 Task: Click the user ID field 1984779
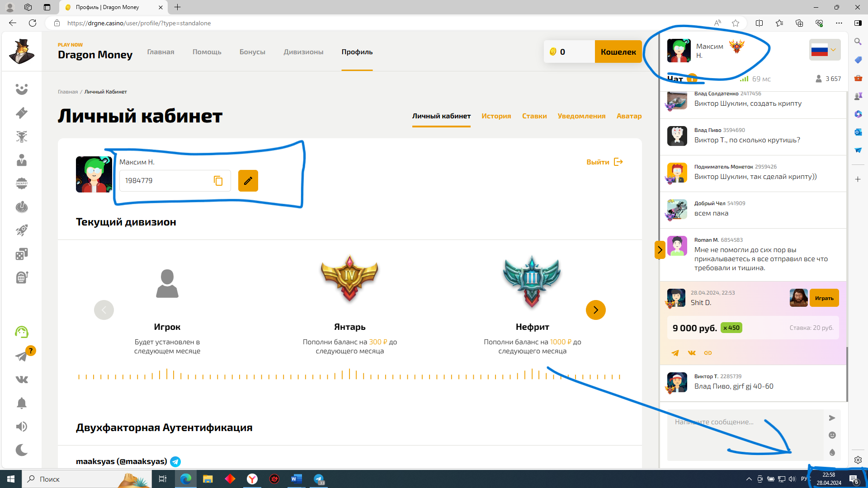click(x=175, y=181)
